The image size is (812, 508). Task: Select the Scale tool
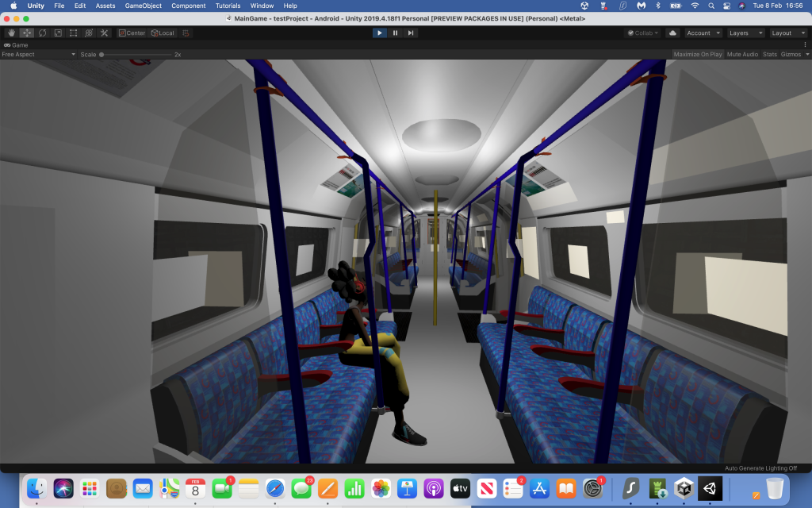[x=58, y=33]
